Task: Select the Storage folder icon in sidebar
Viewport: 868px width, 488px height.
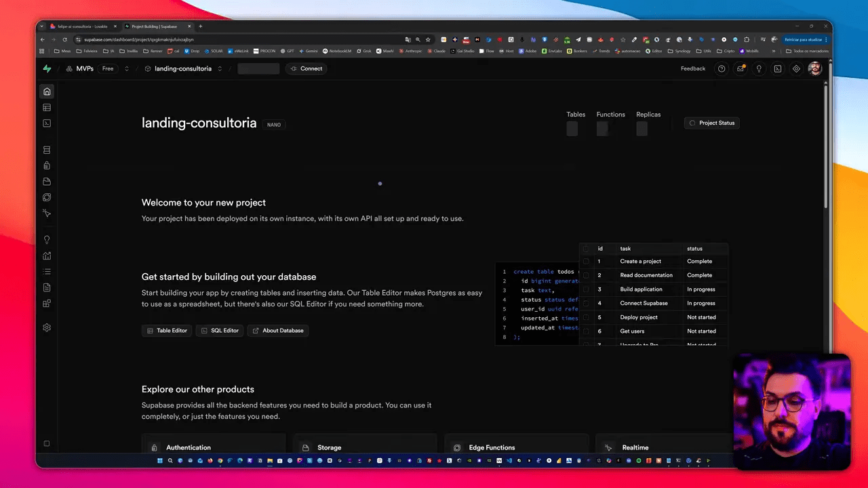Action: tap(46, 182)
